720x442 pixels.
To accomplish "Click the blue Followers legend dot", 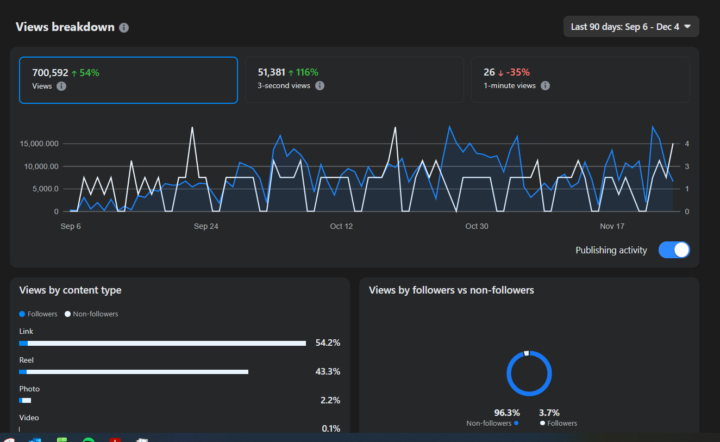I will (22, 314).
